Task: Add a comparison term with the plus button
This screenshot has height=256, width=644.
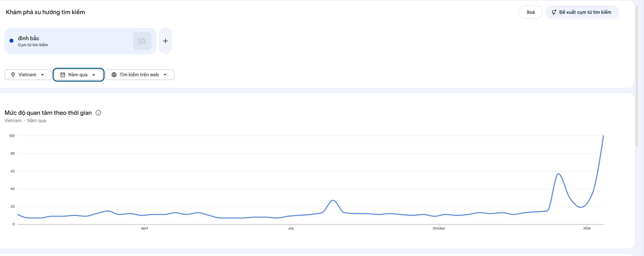Action: point(165,41)
